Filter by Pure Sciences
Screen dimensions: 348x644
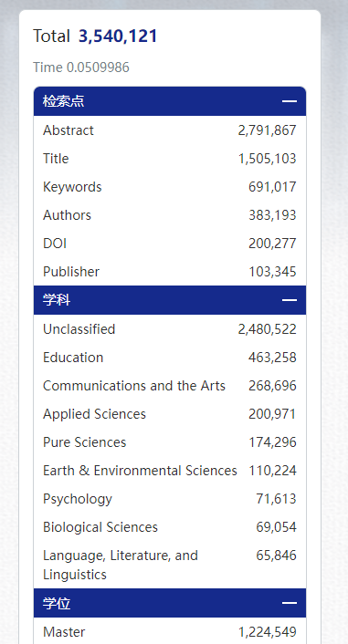pyautogui.click(x=170, y=442)
